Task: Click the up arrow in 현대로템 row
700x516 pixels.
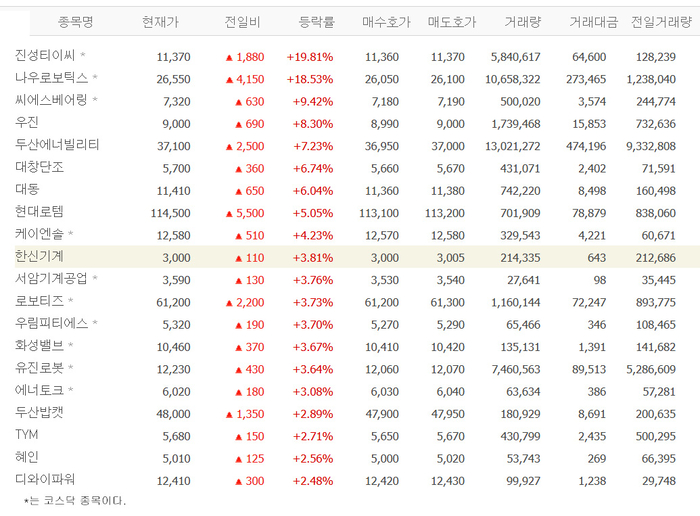Action: tap(230, 212)
